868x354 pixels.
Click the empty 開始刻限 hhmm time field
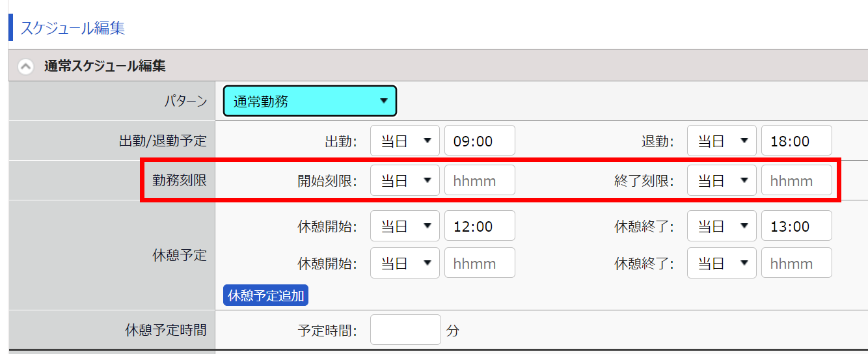tap(480, 180)
